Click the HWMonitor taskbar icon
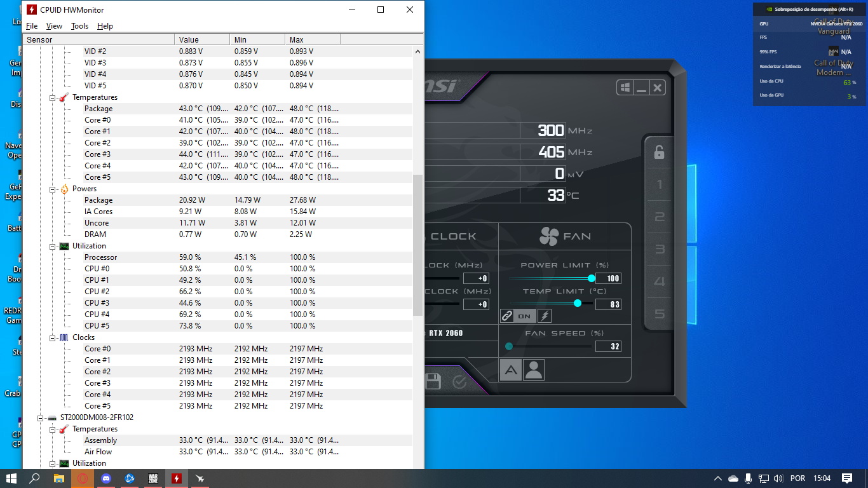The image size is (868, 488). 177,478
